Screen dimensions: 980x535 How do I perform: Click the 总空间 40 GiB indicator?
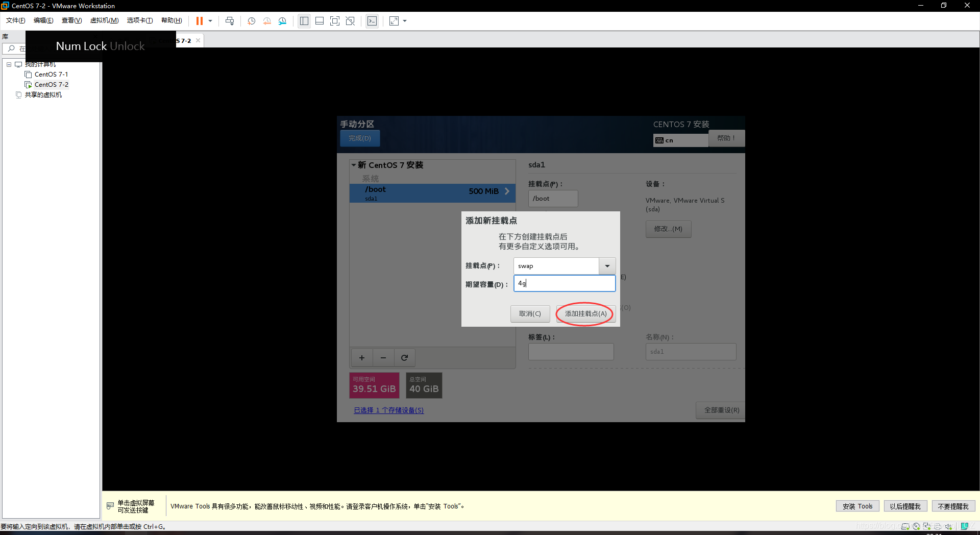[x=424, y=385]
